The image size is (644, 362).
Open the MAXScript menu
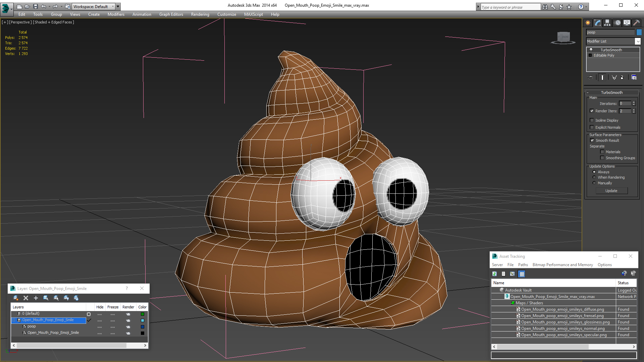[253, 14]
